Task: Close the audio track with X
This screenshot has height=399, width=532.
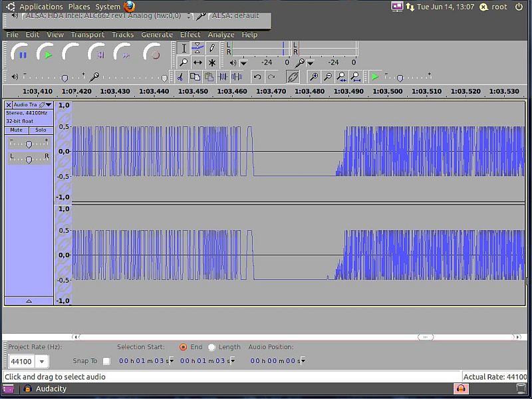Action: (9, 105)
